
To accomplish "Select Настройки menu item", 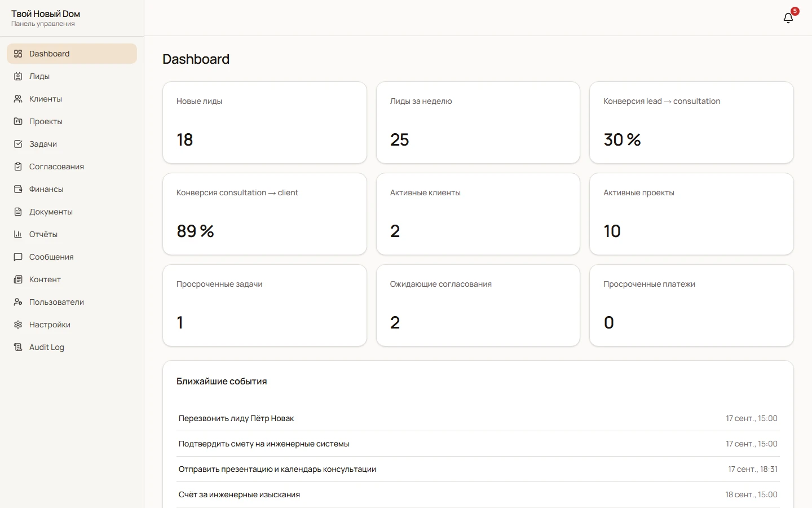I will pyautogui.click(x=72, y=325).
